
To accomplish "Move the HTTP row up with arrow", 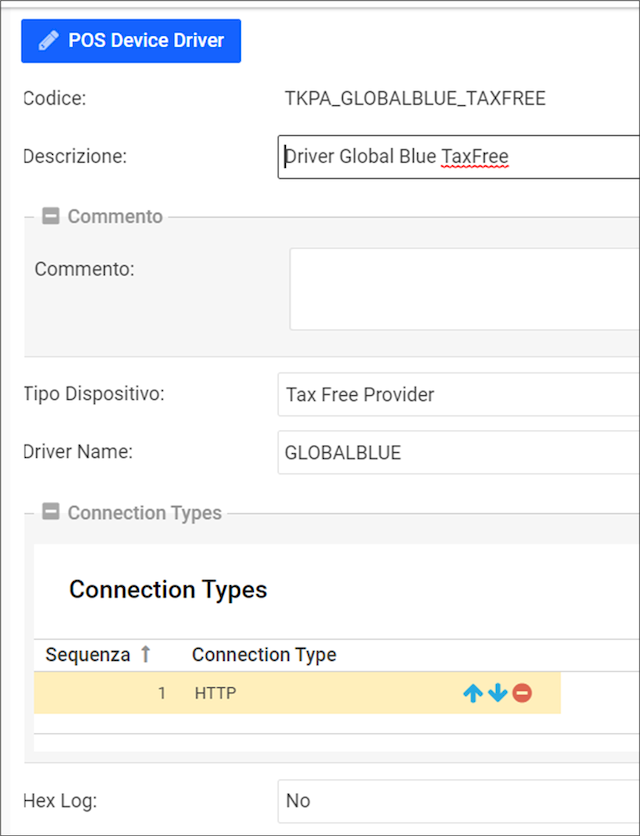I will pos(473,693).
